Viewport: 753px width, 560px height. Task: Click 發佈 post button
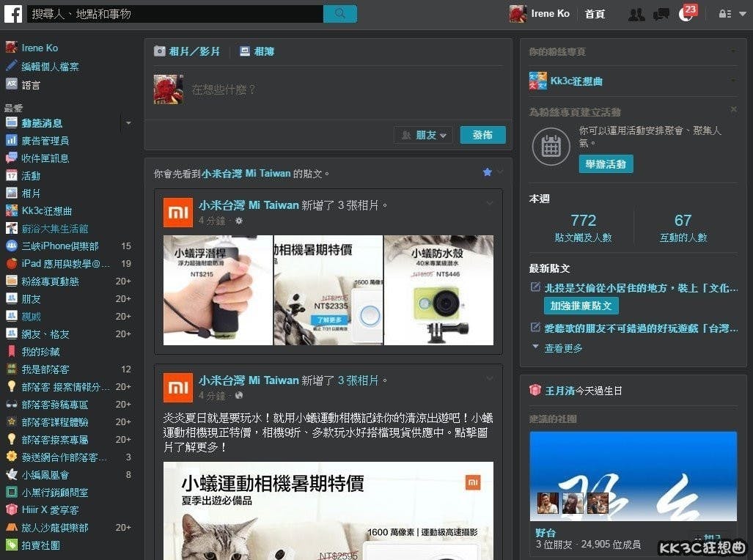pyautogui.click(x=482, y=135)
